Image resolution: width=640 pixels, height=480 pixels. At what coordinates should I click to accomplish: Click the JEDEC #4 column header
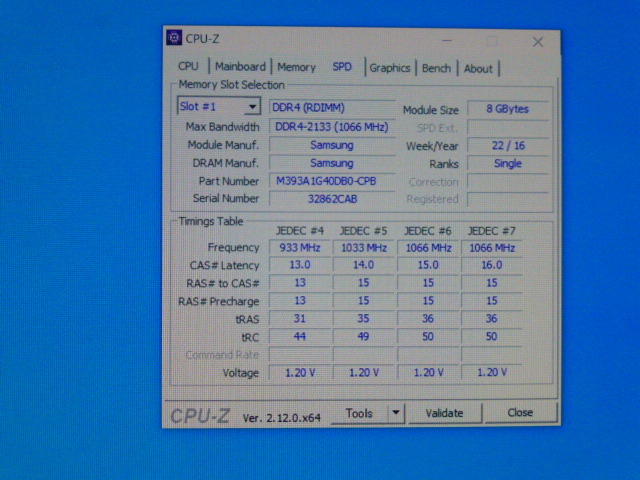[300, 231]
